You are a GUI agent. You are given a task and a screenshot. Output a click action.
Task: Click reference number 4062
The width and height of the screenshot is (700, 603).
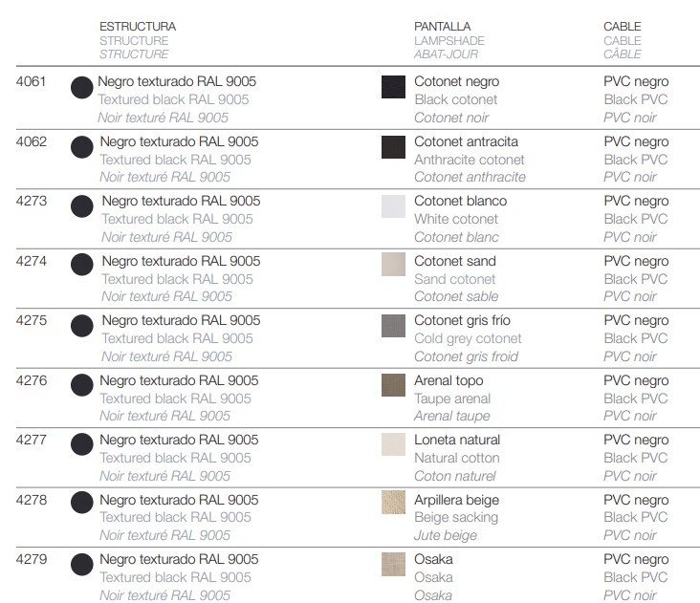click(32, 141)
